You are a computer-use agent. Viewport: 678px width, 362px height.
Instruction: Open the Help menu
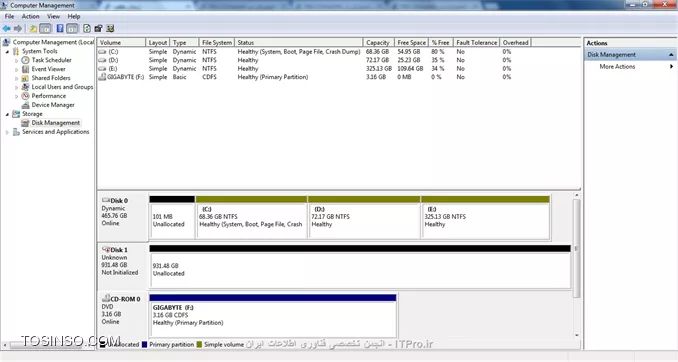pyautogui.click(x=74, y=16)
